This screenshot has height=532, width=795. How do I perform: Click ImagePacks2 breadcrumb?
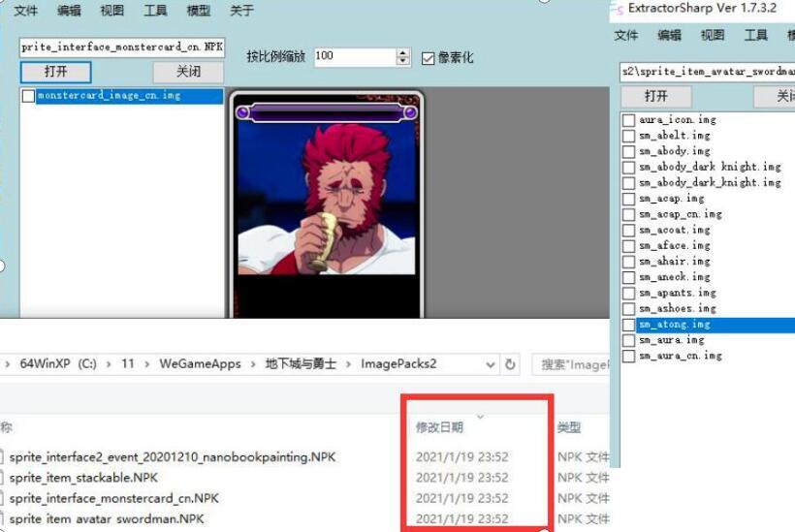coord(398,363)
